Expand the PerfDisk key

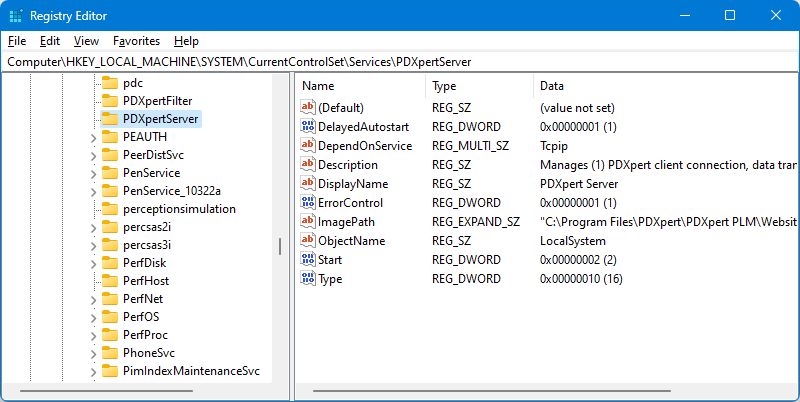click(93, 264)
